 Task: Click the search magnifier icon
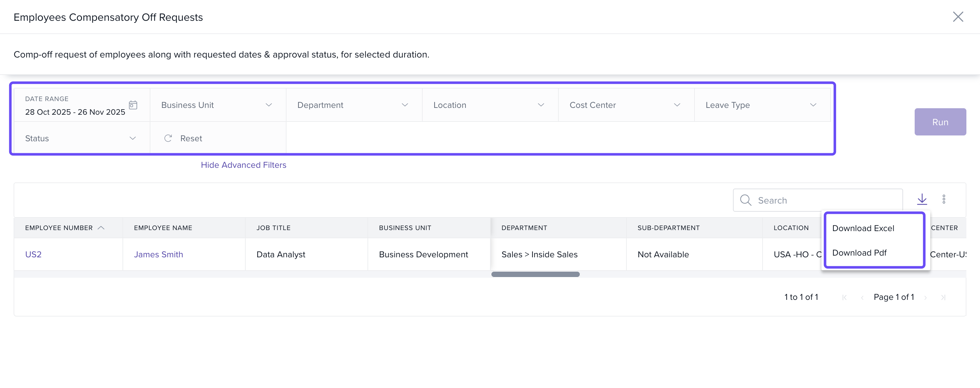pyautogui.click(x=745, y=200)
